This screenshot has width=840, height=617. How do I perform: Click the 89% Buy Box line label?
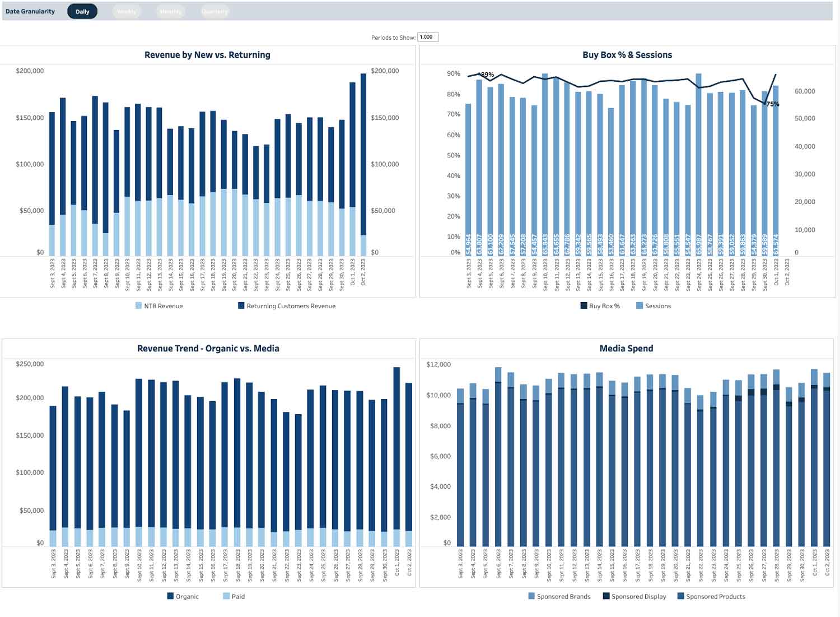pyautogui.click(x=487, y=75)
